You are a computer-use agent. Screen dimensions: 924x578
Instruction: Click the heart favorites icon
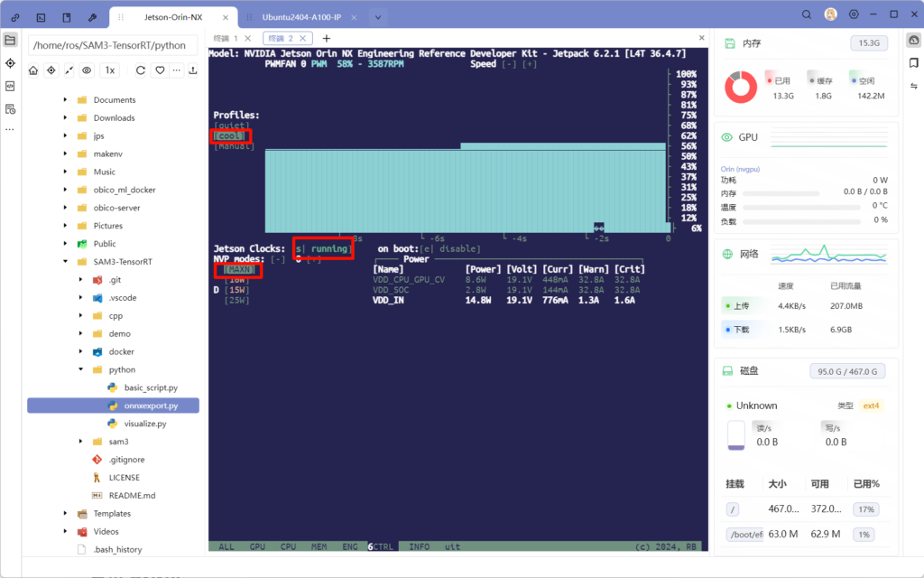(158, 70)
